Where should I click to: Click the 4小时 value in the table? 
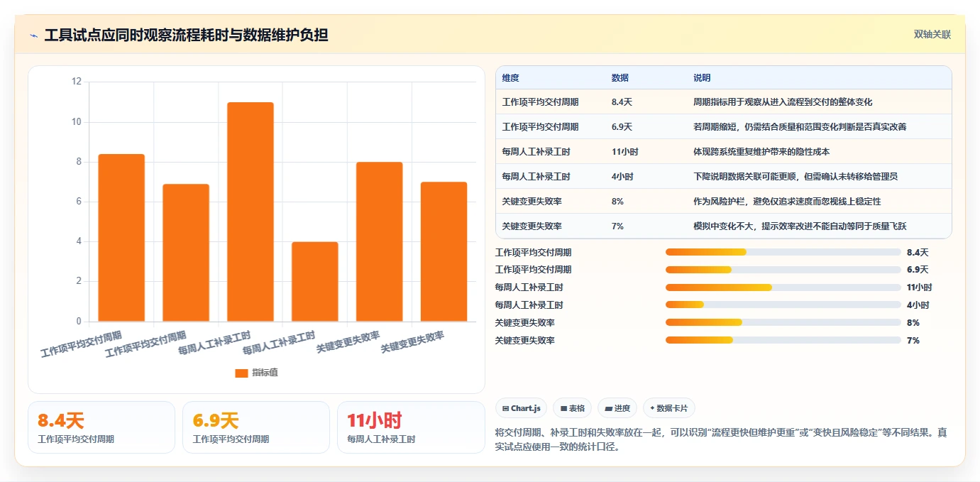(622, 177)
